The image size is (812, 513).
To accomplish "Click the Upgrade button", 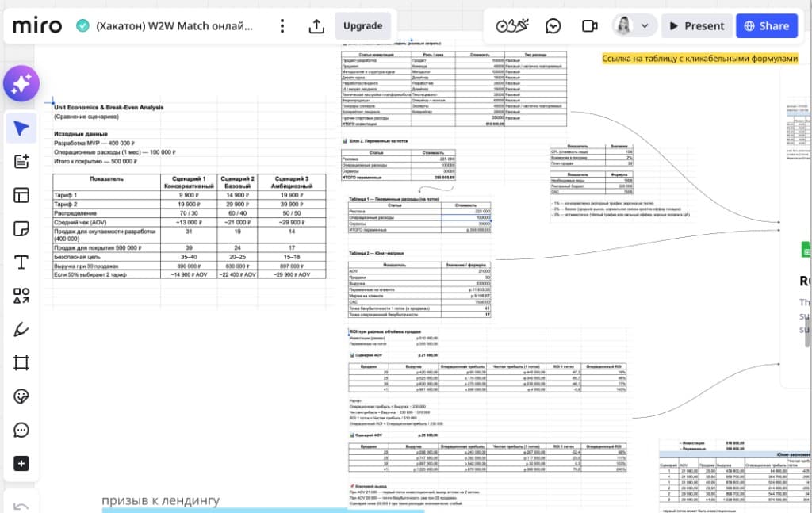I will [x=362, y=26].
